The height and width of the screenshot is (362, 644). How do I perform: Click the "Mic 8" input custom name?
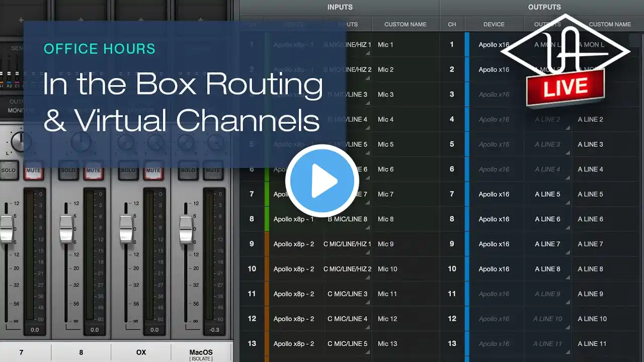pyautogui.click(x=385, y=219)
